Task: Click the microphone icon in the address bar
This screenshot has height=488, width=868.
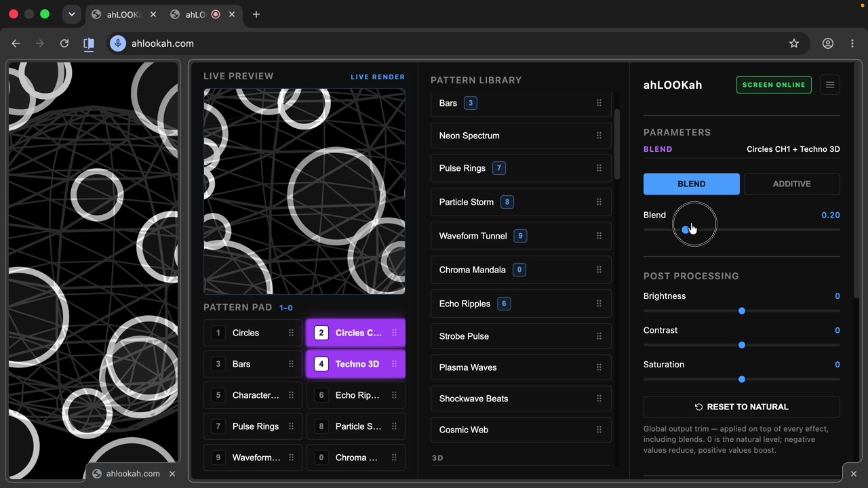Action: (118, 43)
